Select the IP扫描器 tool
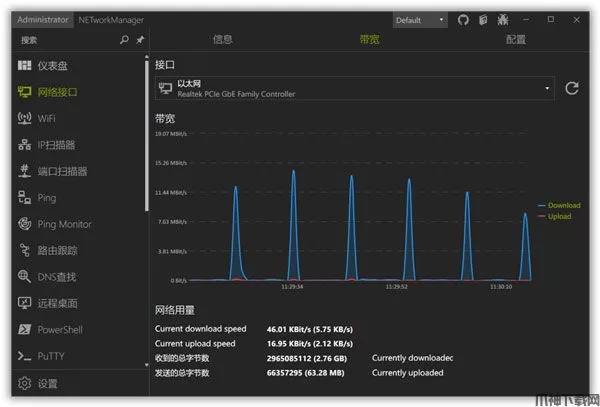 (56, 145)
